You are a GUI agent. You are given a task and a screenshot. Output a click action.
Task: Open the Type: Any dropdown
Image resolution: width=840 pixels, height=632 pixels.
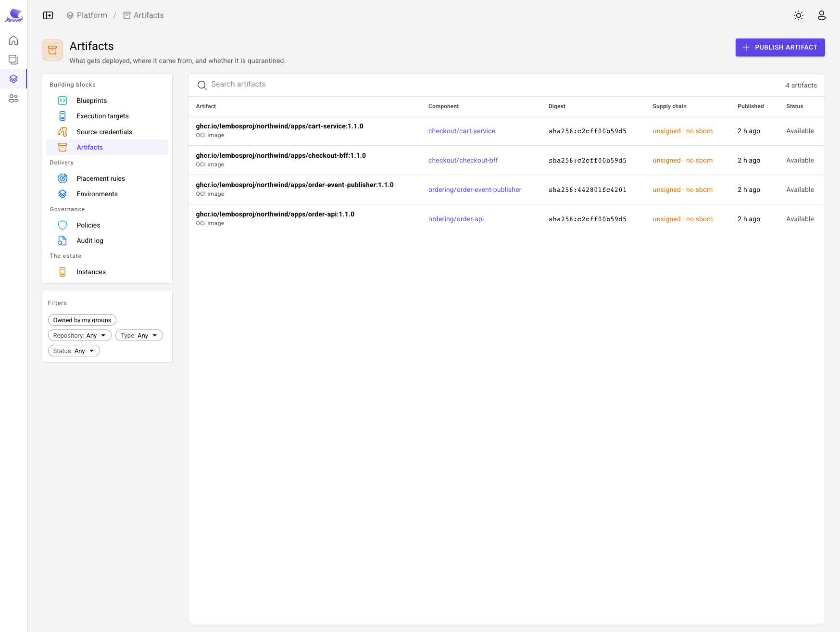pyautogui.click(x=139, y=335)
